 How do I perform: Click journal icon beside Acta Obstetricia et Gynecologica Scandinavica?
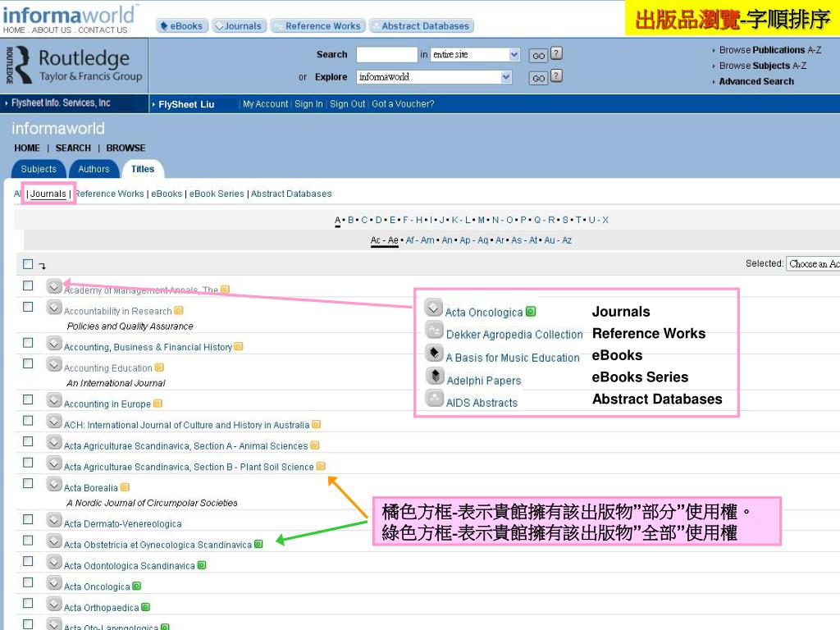pos(54,541)
